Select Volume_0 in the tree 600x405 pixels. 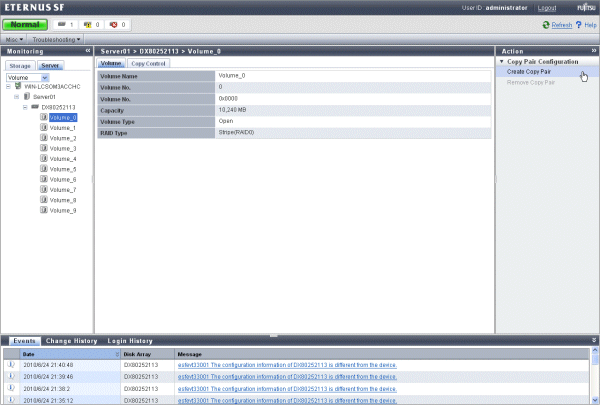click(x=63, y=118)
